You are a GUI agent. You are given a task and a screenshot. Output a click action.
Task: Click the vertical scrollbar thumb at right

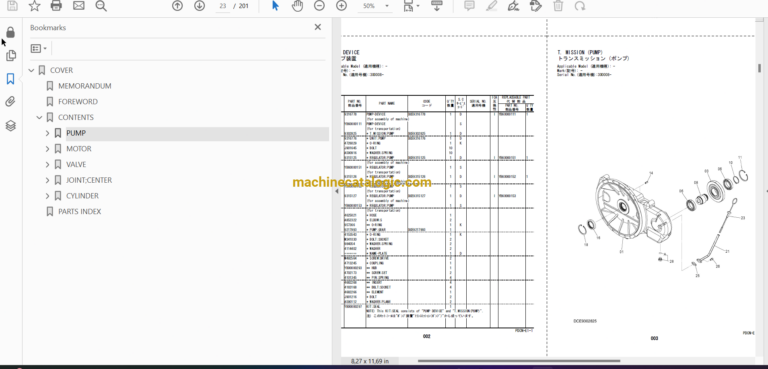[760, 68]
